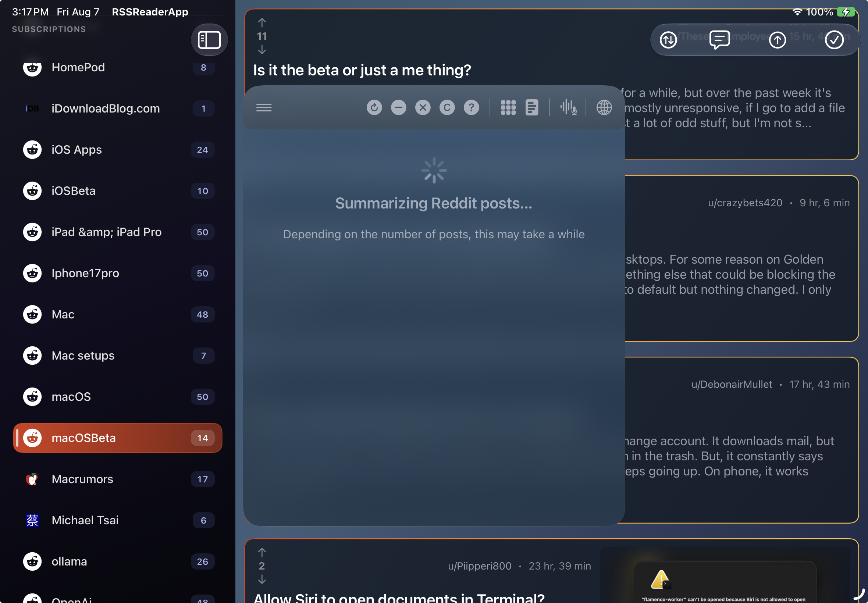Click iDownloadBlog iDB icon
The height and width of the screenshot is (603, 868).
(32, 108)
